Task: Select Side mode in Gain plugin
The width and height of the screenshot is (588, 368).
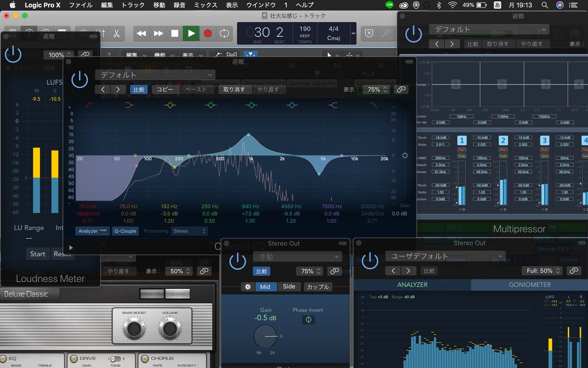Action: click(x=289, y=286)
